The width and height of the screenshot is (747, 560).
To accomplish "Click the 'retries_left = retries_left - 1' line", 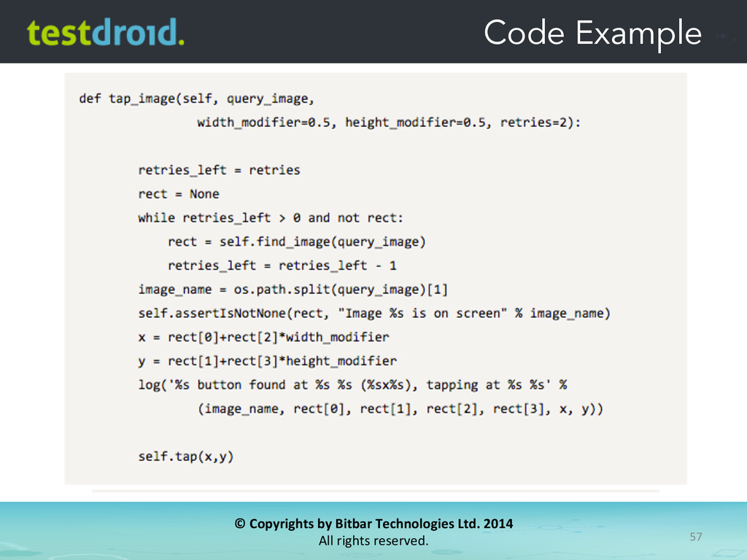I will point(282,265).
